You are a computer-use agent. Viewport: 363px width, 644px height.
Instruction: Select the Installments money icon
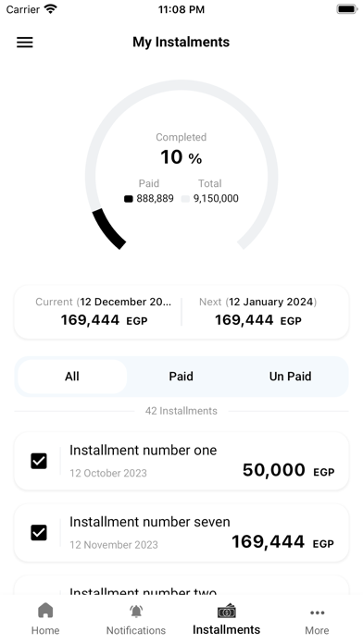(x=227, y=611)
